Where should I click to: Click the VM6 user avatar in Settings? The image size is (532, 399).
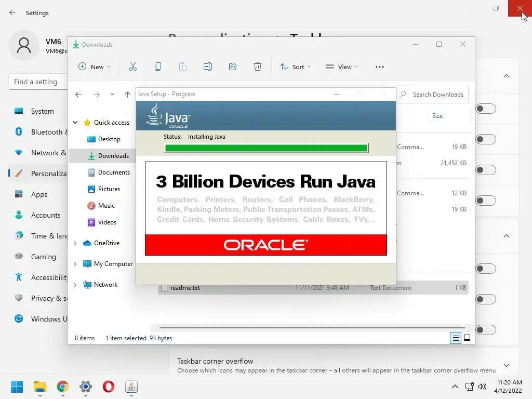point(24,46)
